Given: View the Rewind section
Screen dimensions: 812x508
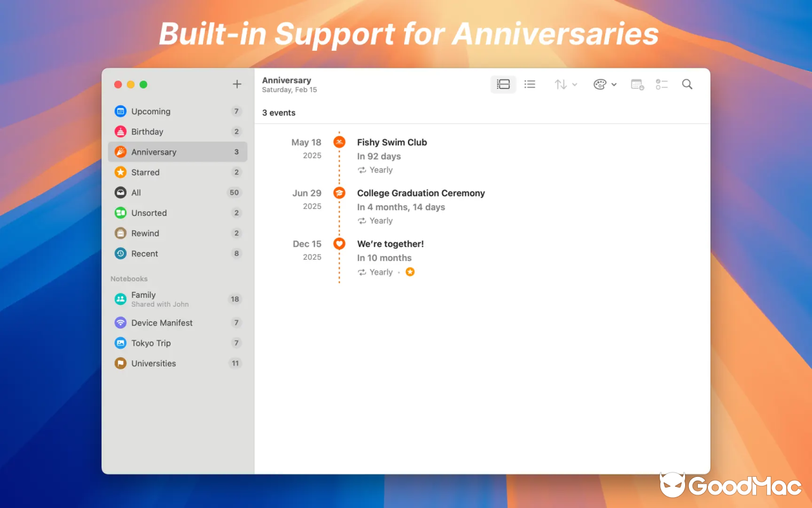Looking at the screenshot, I should [146, 233].
